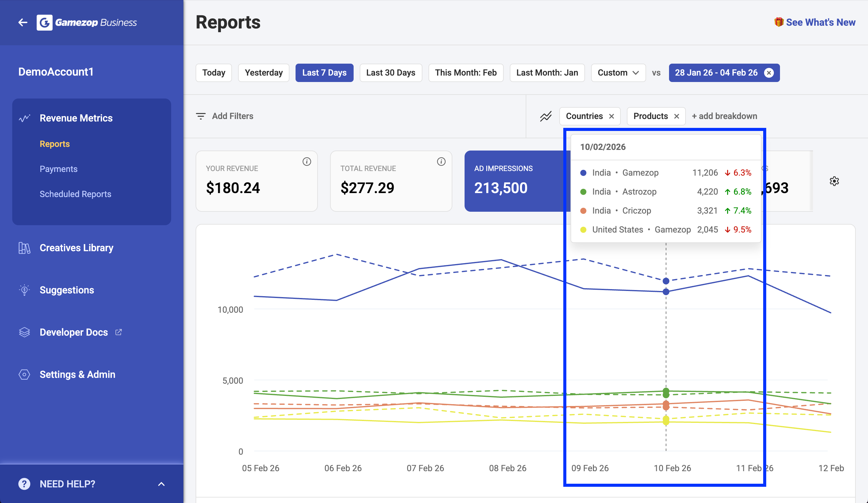Select the Last 30 Days tab

[x=391, y=73]
